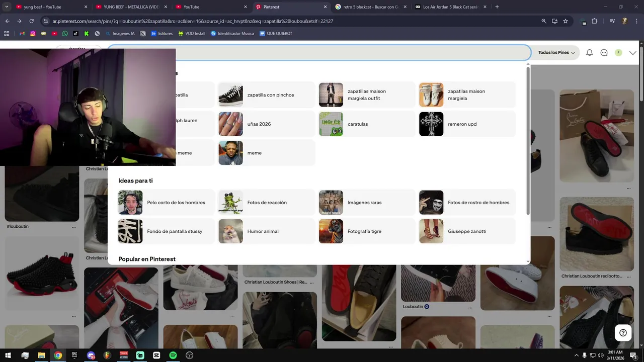Open Spotify from the taskbar
Viewport: 644px width, 362px height.
point(173,355)
